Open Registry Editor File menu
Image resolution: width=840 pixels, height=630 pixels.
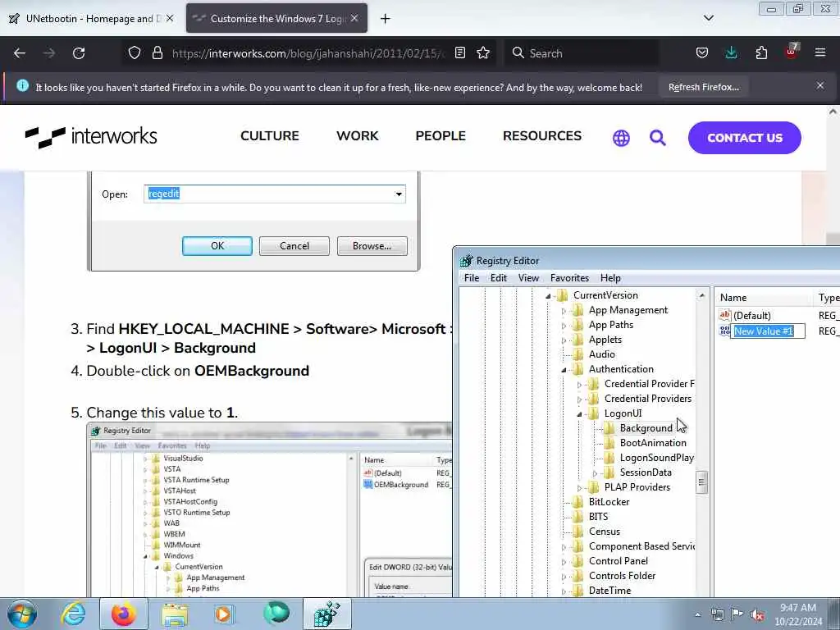472,278
